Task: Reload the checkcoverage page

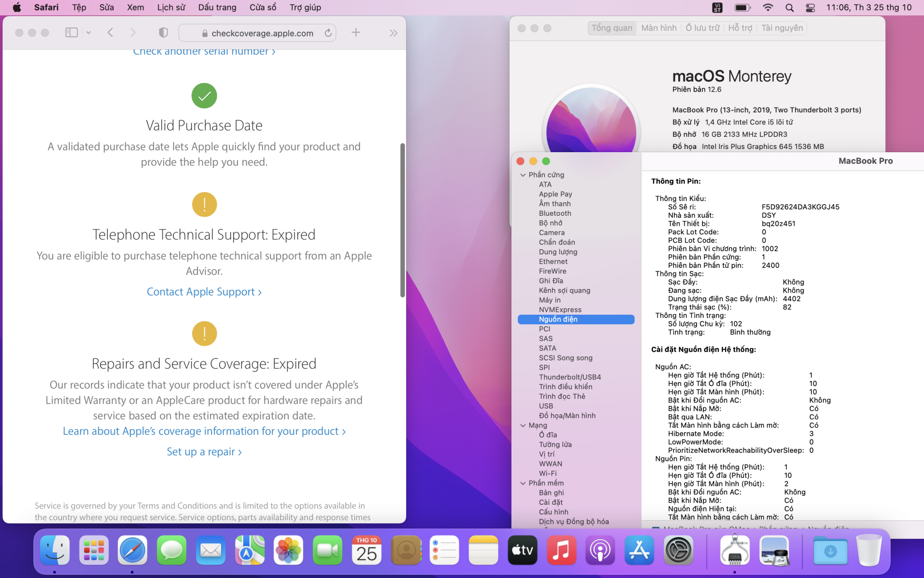Action: pos(328,33)
